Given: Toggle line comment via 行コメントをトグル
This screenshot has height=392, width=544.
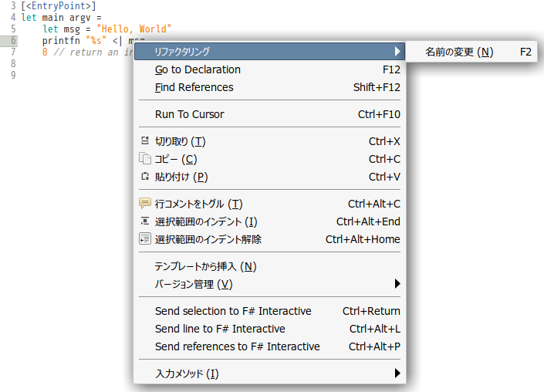Looking at the screenshot, I should (269, 204).
